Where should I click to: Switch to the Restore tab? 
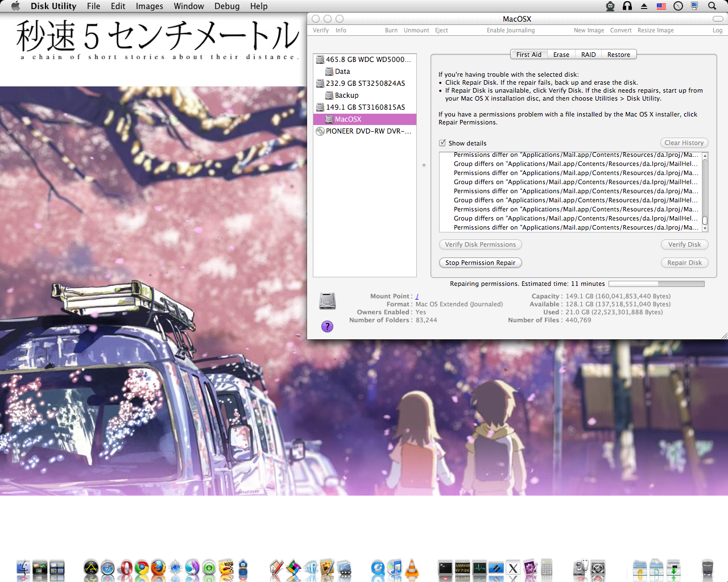point(619,55)
